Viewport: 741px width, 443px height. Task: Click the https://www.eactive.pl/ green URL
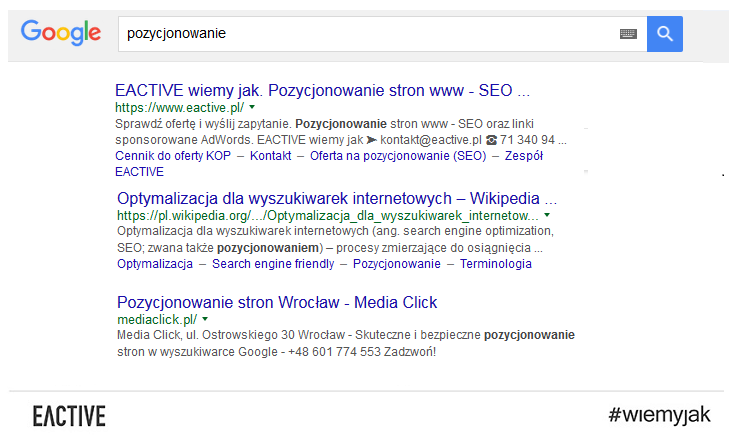point(180,107)
